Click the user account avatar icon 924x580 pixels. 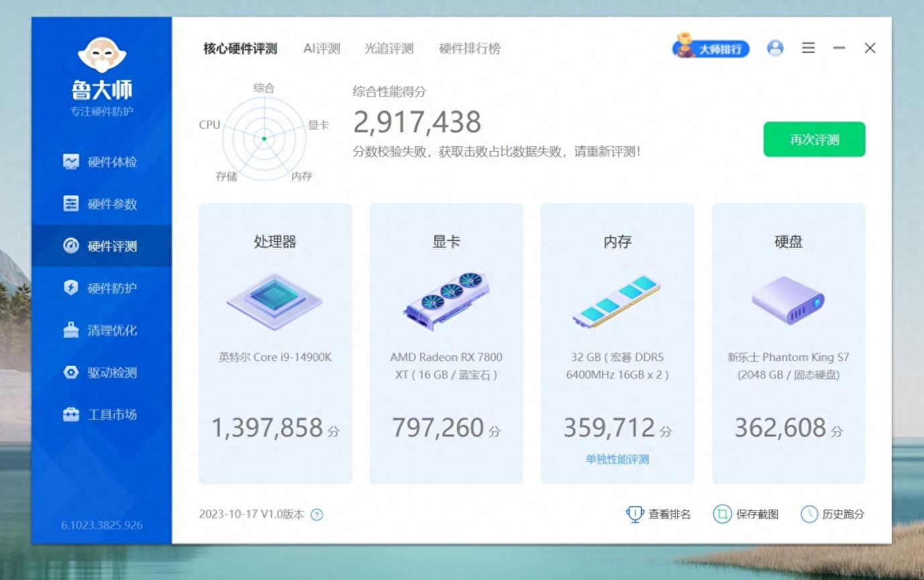[775, 48]
